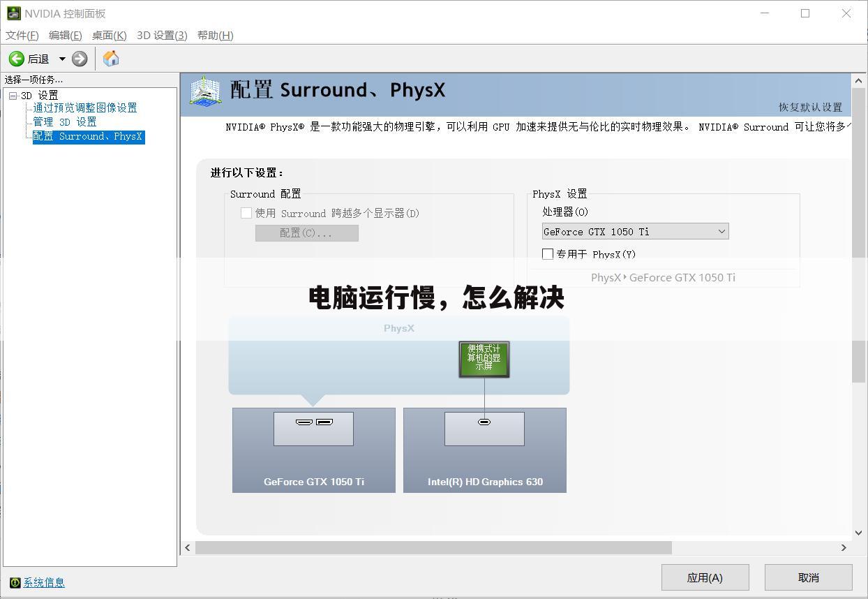Screen dimensions: 868x599
Task: Click the horizontal scrollbar thumb
Action: click(x=433, y=547)
